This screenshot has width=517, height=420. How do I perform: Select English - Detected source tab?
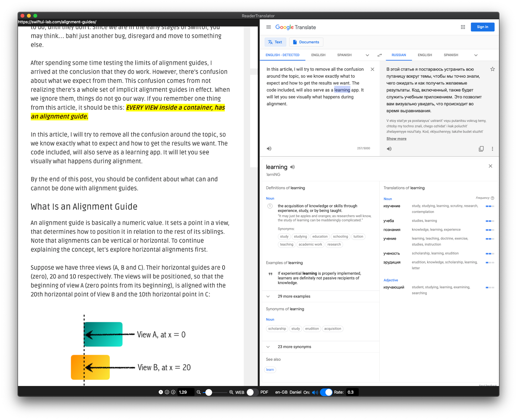pyautogui.click(x=282, y=55)
